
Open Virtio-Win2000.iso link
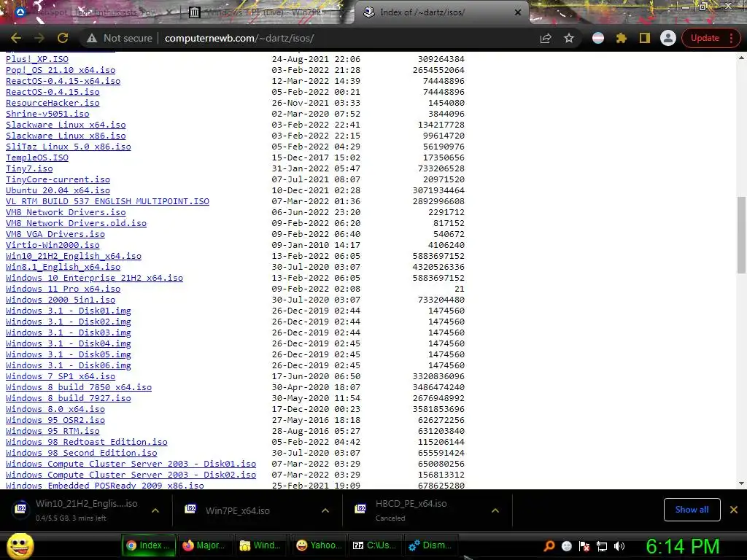pyautogui.click(x=53, y=245)
